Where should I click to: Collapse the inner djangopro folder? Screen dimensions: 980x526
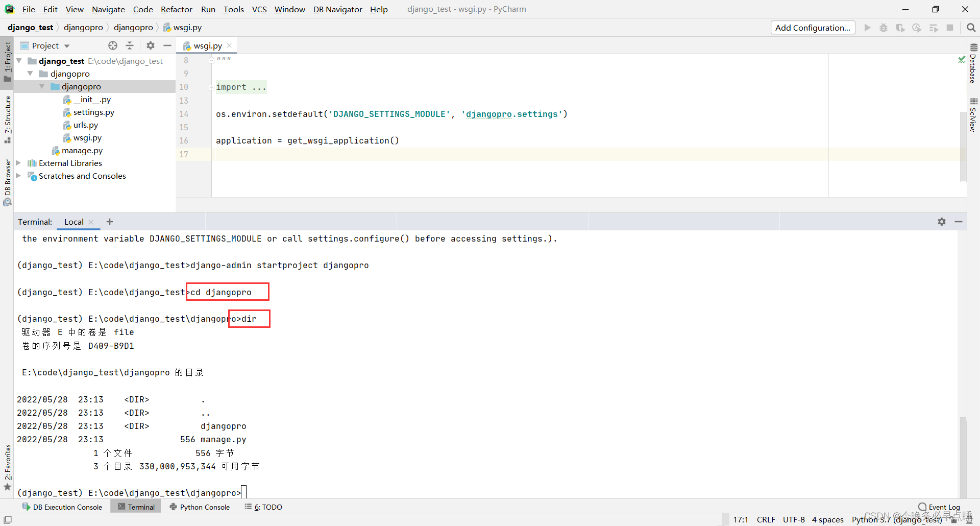click(42, 86)
